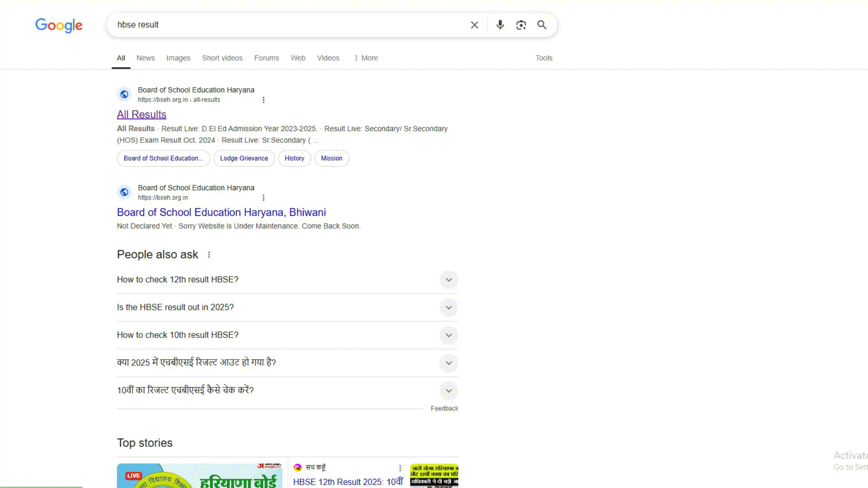Switch to the Web tab
Screen dimensions: 868x488
(298, 58)
